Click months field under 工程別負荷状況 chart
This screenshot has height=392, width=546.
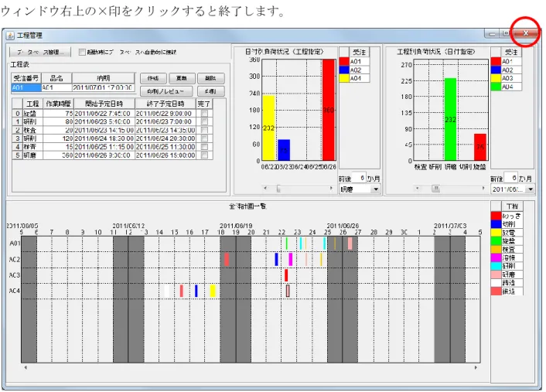point(511,178)
